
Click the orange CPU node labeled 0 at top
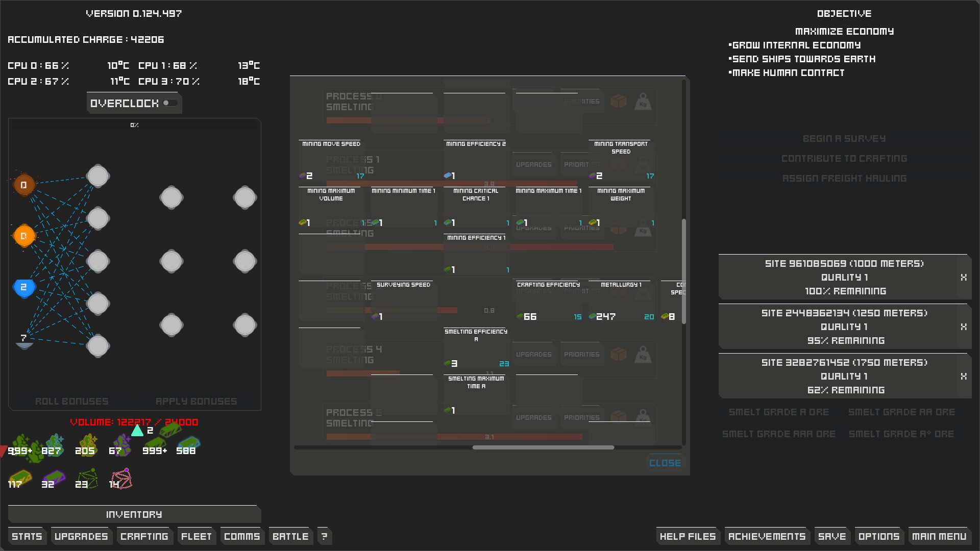pyautogui.click(x=23, y=185)
